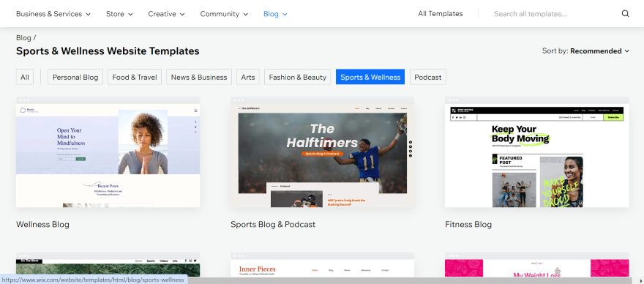
Task: Open the Blog dropdown menu
Action: (275, 14)
